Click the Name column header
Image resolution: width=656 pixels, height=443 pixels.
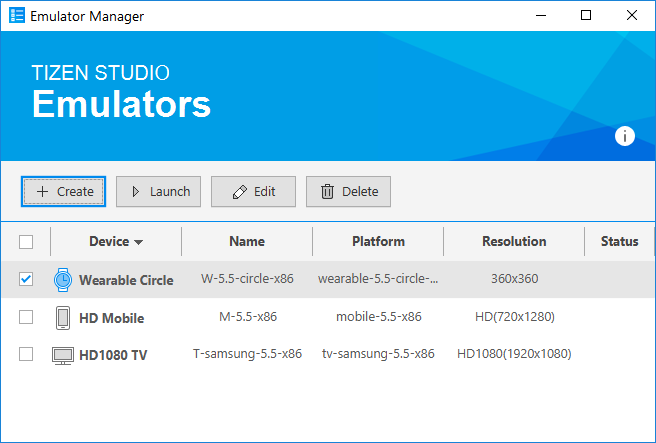click(x=247, y=241)
